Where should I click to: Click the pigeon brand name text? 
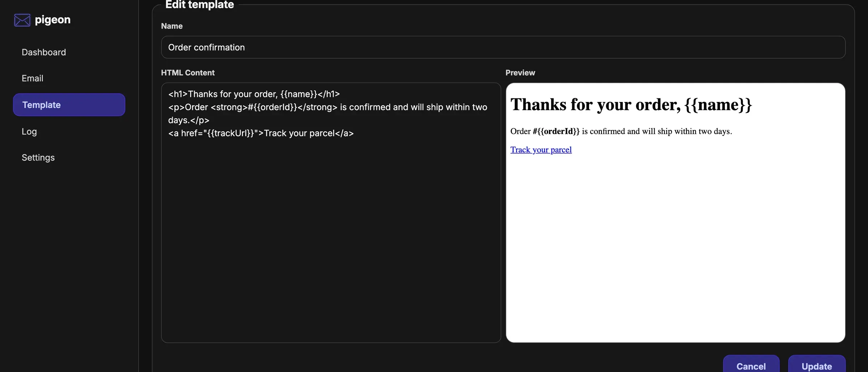click(53, 20)
